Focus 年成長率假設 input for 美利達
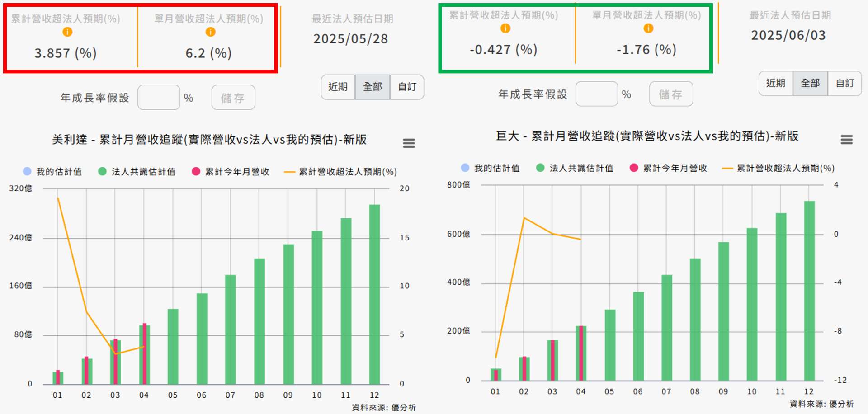Viewport: 868px width, 414px height. pyautogui.click(x=159, y=98)
